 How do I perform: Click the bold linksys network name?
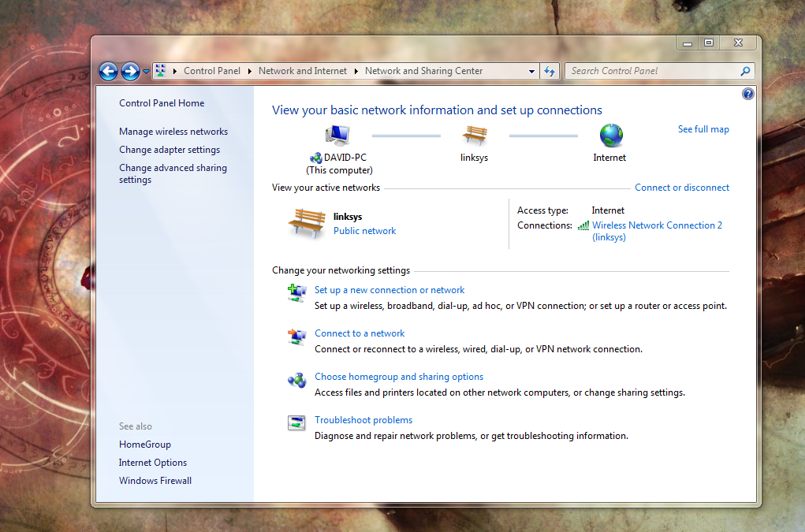[348, 217]
